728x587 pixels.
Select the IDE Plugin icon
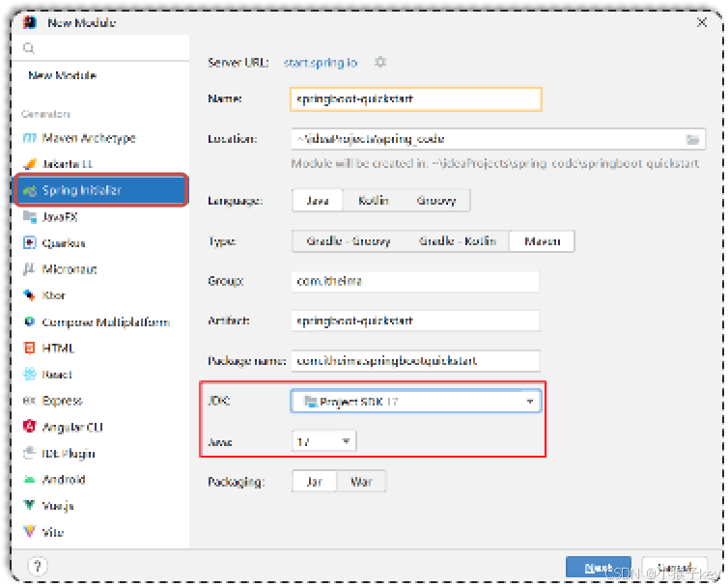[29, 453]
